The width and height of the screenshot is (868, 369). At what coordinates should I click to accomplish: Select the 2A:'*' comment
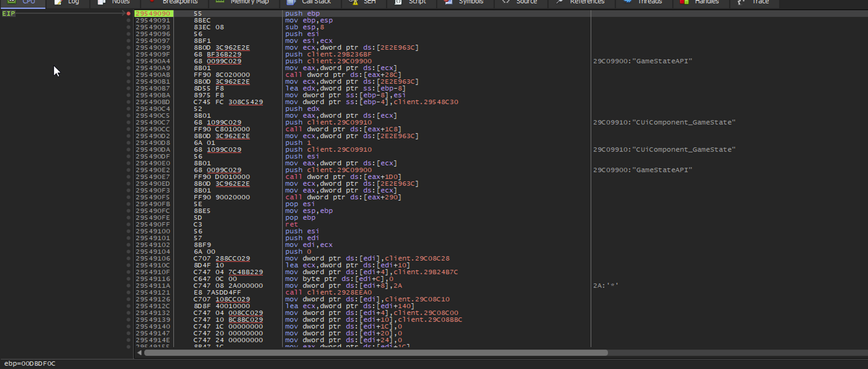click(x=605, y=286)
